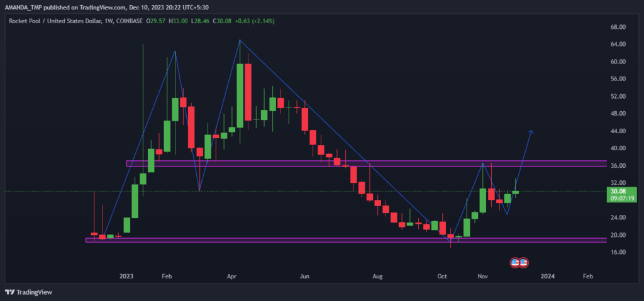Click the TradingView logo at the bottom

(x=28, y=292)
